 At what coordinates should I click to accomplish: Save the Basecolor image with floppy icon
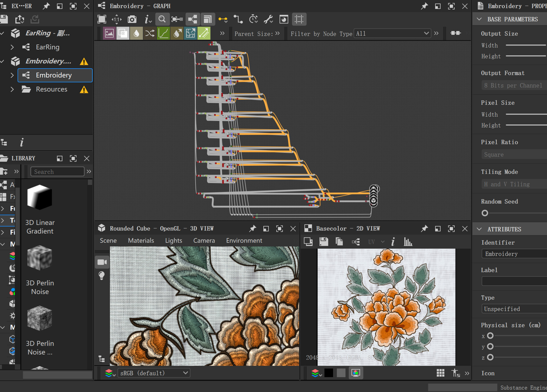coord(324,242)
